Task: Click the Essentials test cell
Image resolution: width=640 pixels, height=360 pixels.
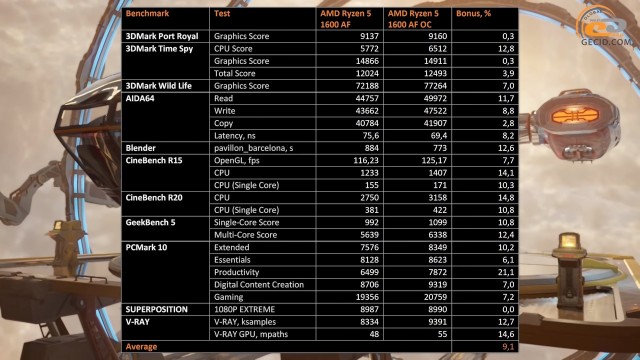Action: 232,260
